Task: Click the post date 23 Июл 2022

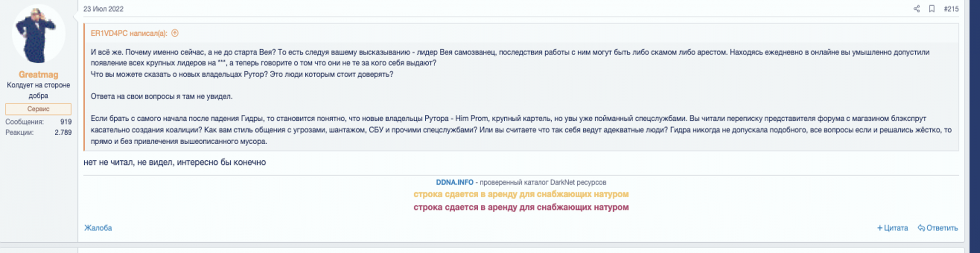Action: tap(103, 9)
